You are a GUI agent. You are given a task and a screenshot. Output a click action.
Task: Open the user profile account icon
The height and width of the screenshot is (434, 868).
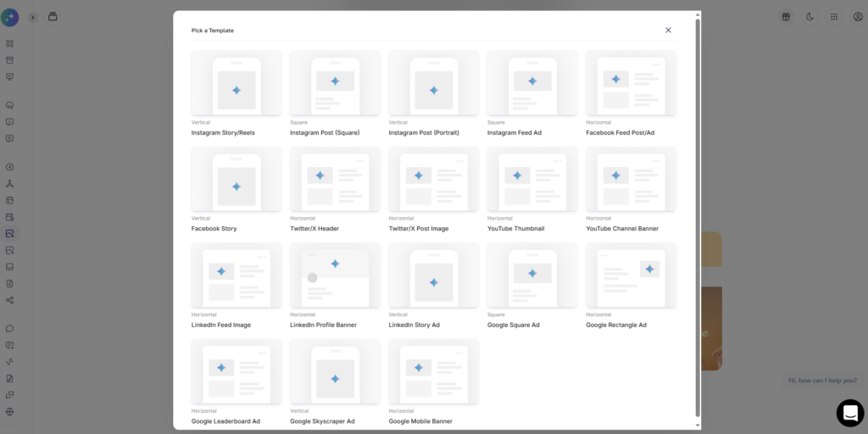click(x=858, y=17)
